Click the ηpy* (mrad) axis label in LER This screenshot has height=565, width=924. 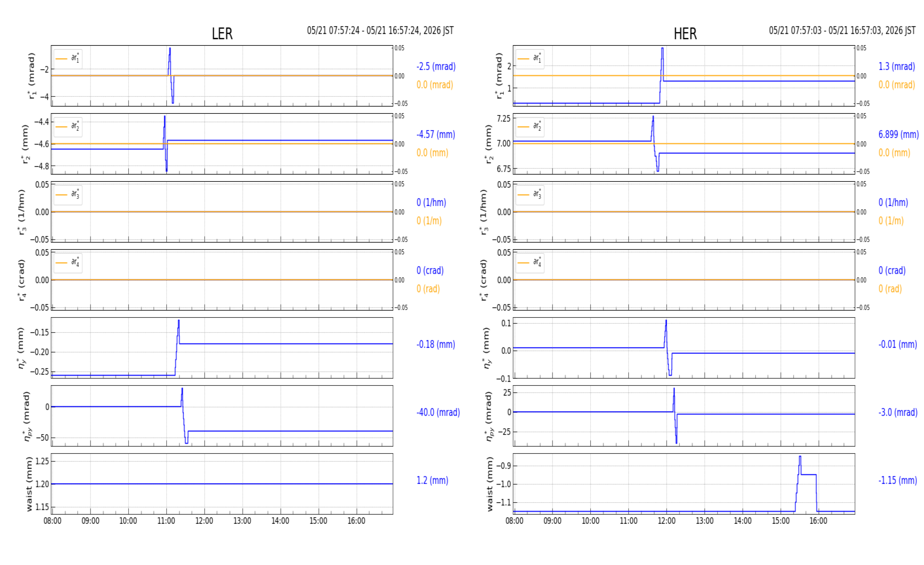pos(27,416)
